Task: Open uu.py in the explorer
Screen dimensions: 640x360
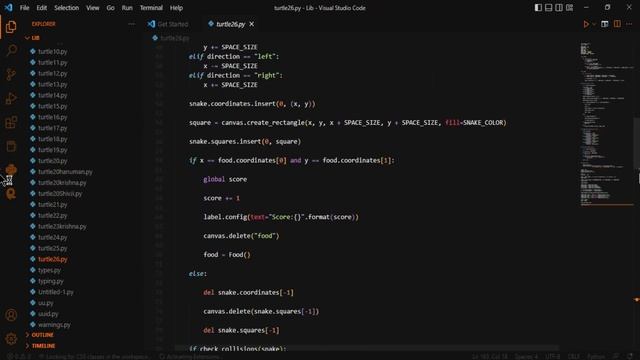Action: pyautogui.click(x=46, y=303)
